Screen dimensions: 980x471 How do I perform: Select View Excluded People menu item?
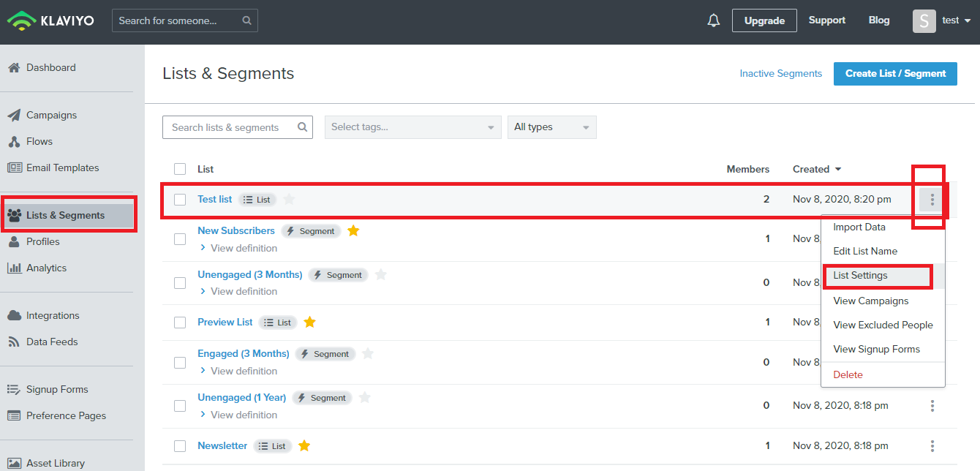pos(883,325)
